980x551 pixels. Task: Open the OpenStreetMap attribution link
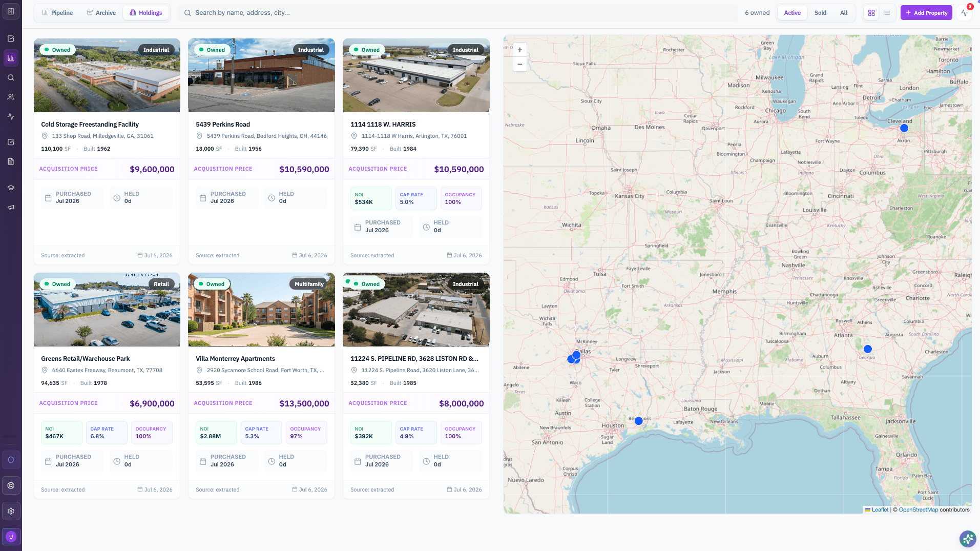pos(919,510)
